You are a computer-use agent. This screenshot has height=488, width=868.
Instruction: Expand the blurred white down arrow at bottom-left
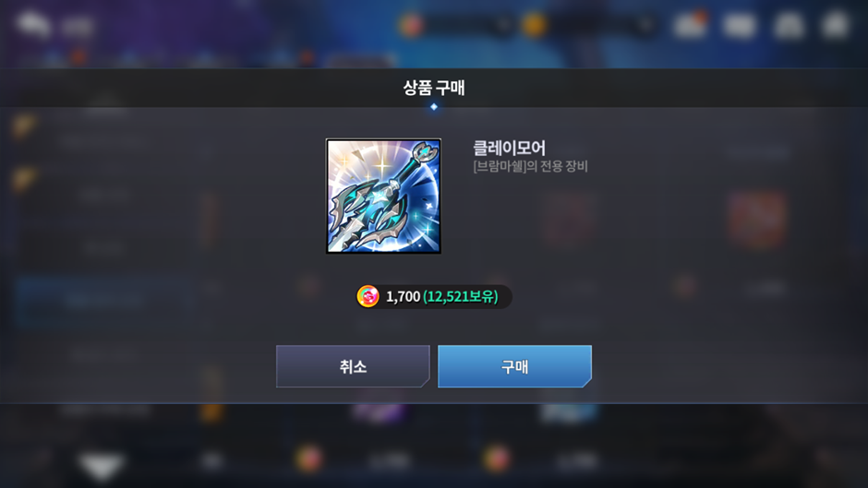coord(101,465)
